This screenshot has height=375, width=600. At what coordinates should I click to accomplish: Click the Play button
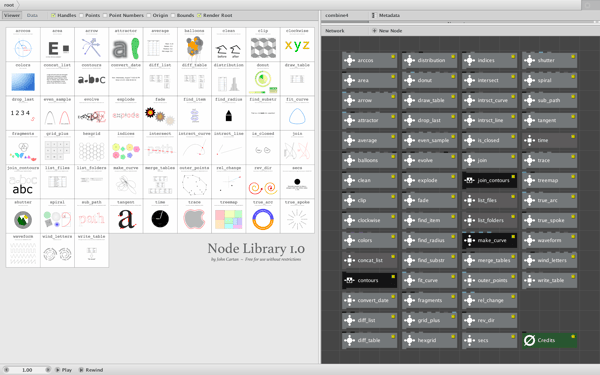[x=64, y=370]
